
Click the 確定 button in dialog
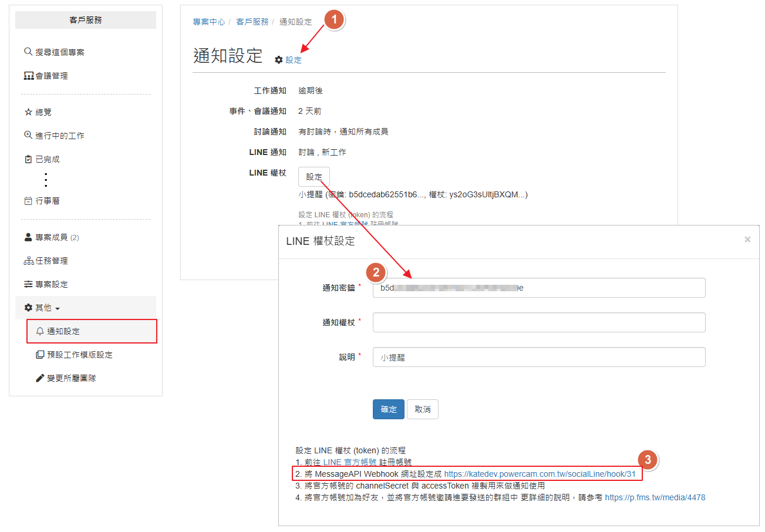389,409
